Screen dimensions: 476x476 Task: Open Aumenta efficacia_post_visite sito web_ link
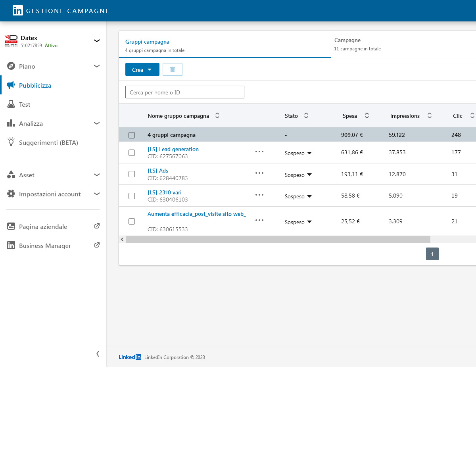point(196,214)
